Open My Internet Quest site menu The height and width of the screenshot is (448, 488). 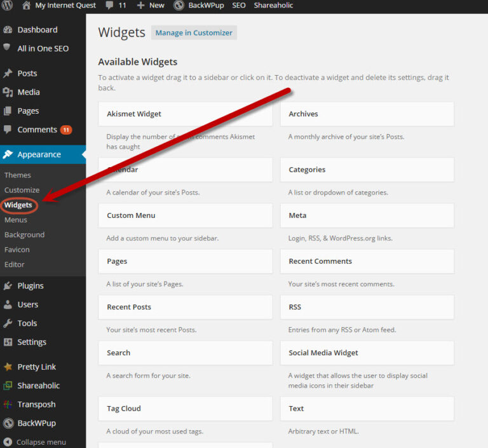pyautogui.click(x=65, y=5)
